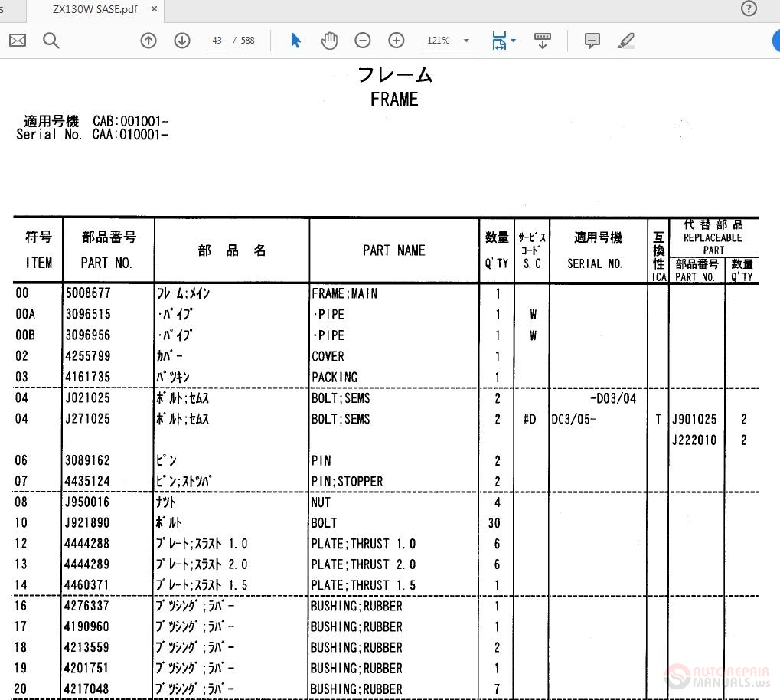Viewport: 780px width, 700px height.
Task: Open the Help question mark menu
Action: [748, 9]
